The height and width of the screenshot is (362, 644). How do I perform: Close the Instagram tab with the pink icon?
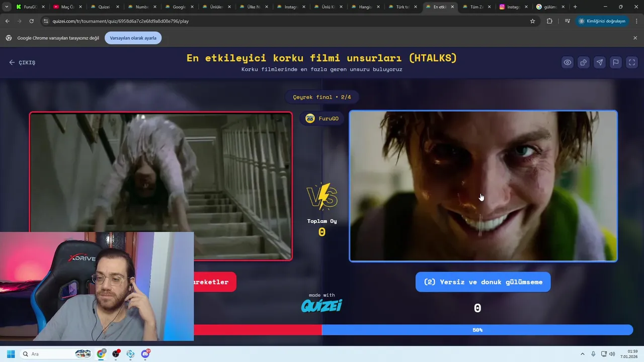527,7
